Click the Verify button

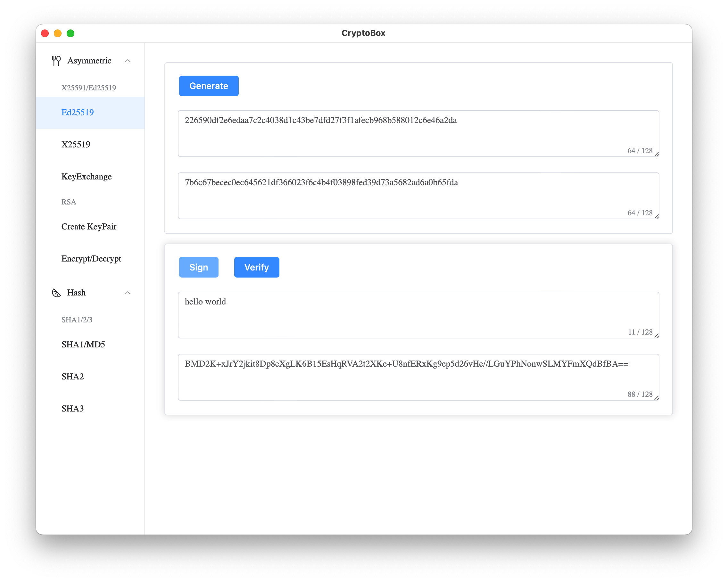coord(257,267)
